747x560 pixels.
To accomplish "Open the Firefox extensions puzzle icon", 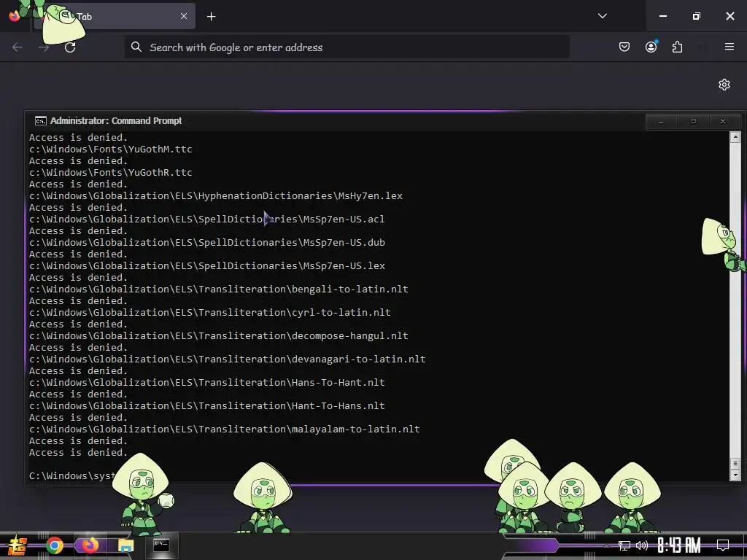I will click(x=677, y=47).
